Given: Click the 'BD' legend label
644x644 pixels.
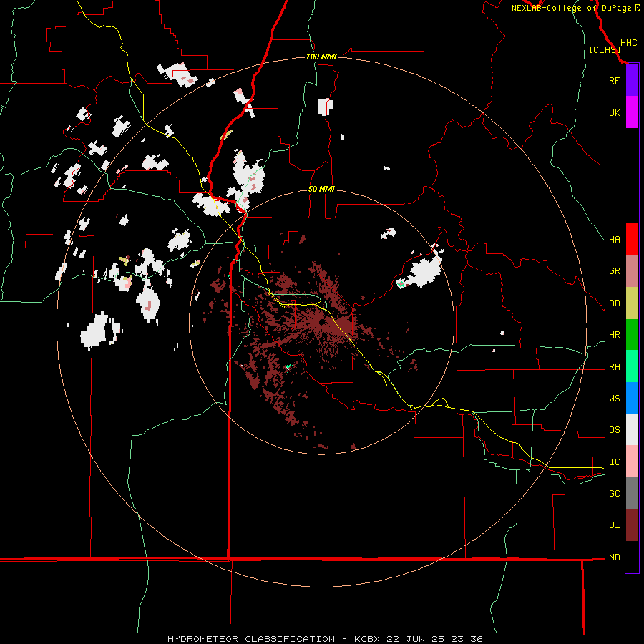Looking at the screenshot, I should coord(614,303).
